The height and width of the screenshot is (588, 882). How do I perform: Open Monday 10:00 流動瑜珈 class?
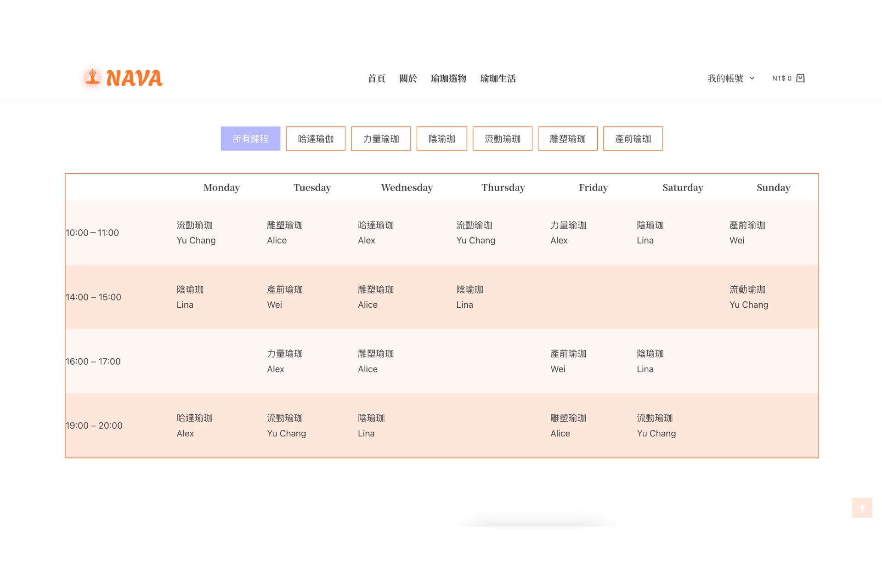click(x=195, y=226)
